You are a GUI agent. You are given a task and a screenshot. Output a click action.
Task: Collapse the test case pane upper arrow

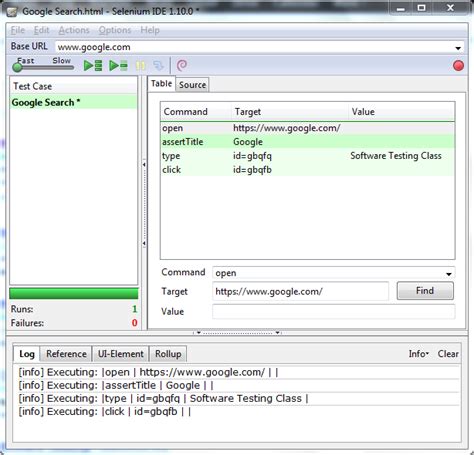coord(144,164)
